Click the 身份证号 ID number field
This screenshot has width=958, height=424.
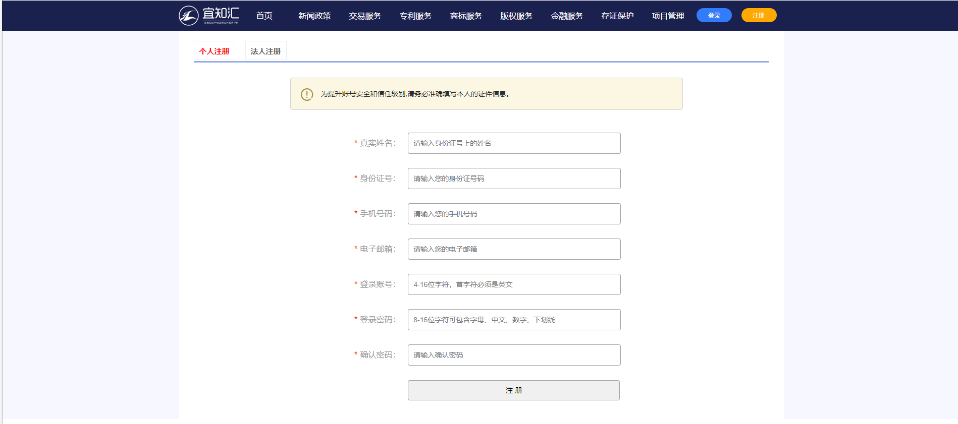pos(514,178)
